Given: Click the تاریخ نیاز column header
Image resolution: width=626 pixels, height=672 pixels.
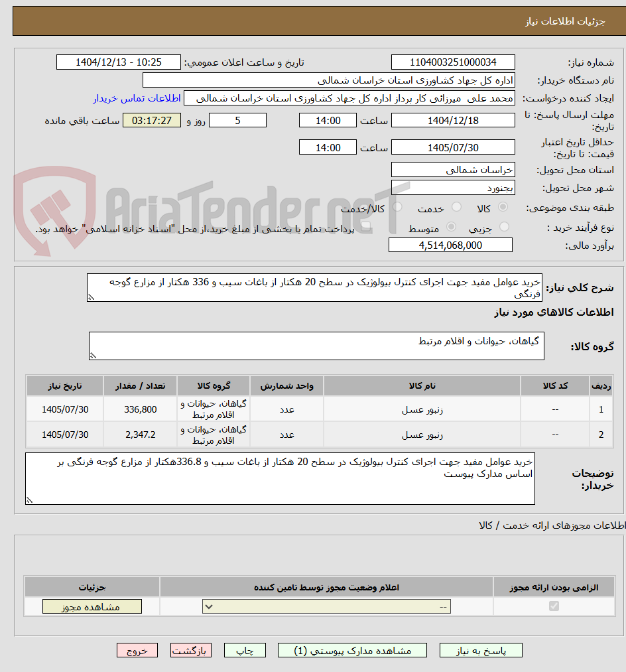Looking at the screenshot, I should pyautogui.click(x=65, y=385).
